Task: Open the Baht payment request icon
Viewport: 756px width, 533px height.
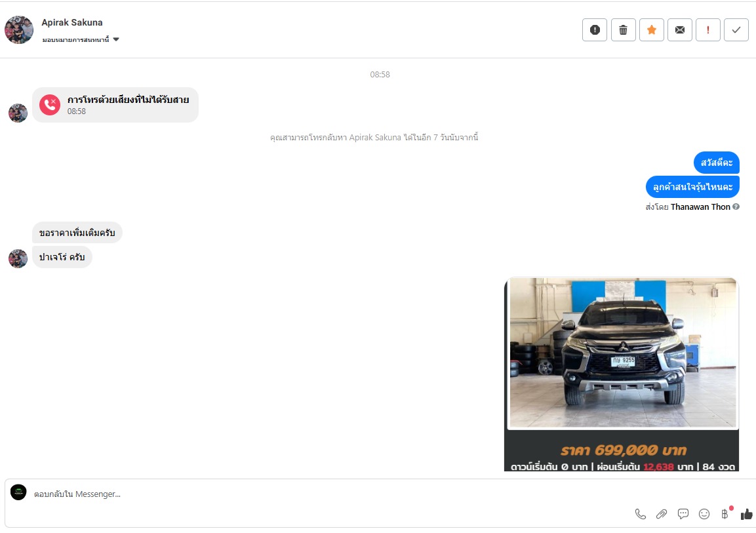Action: pyautogui.click(x=725, y=514)
